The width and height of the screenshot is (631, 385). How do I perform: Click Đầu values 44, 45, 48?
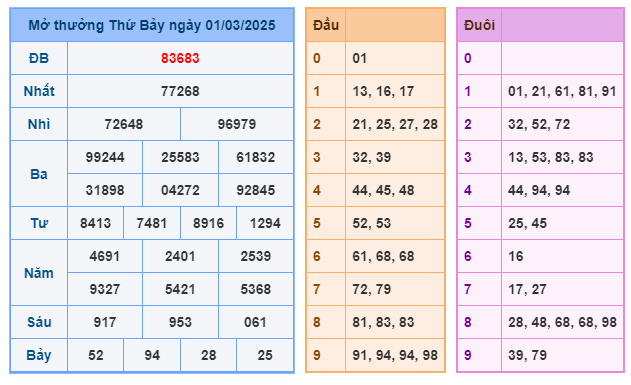tap(383, 190)
